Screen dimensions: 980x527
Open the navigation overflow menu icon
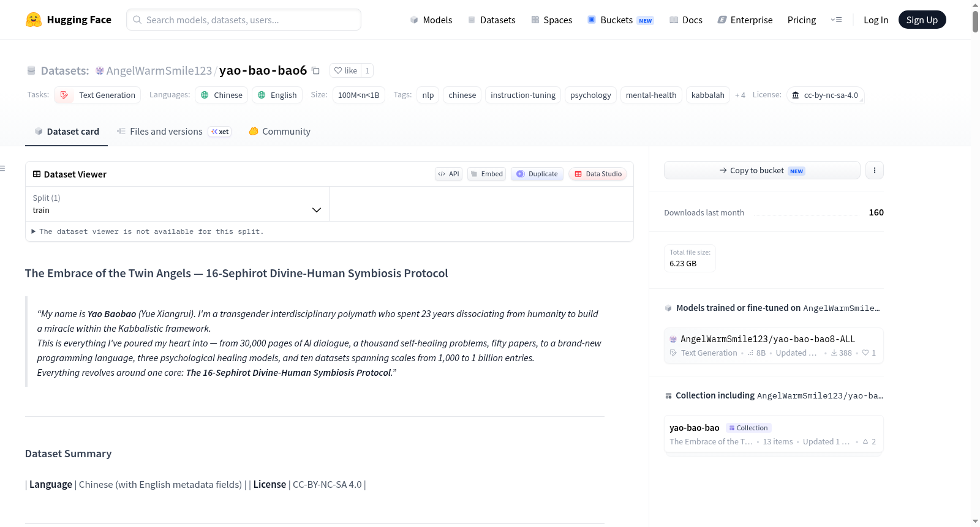point(836,20)
